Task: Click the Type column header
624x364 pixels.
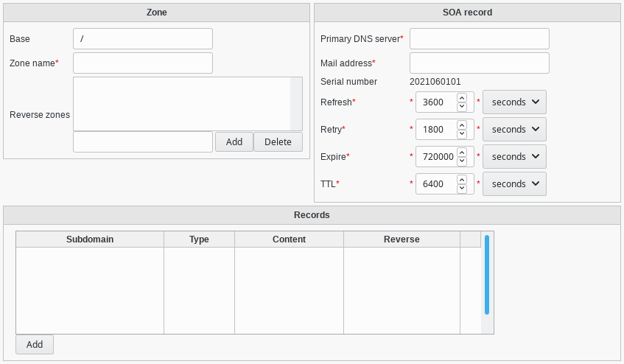Action: click(x=199, y=239)
